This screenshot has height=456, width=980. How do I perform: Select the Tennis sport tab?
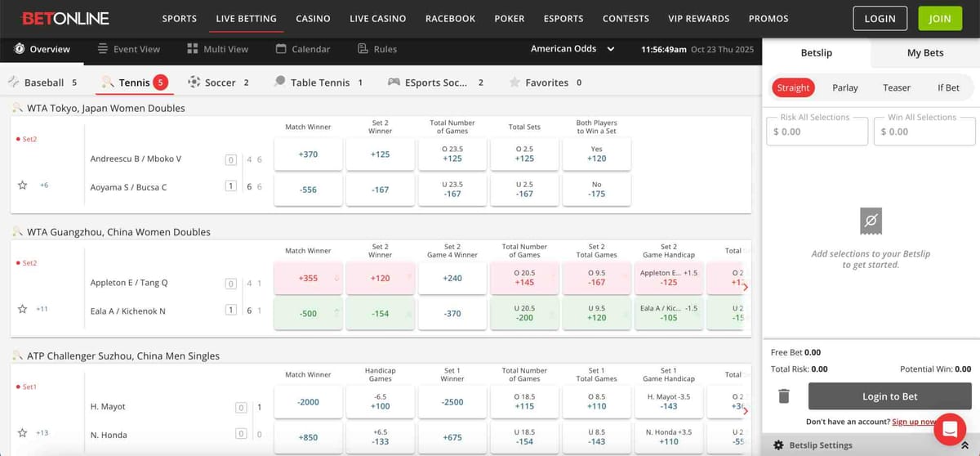[133, 83]
